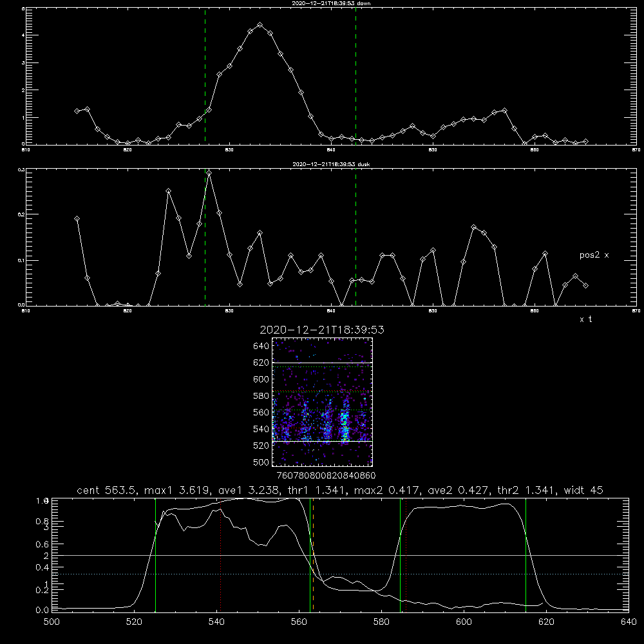Click the '640' y-axis label on spectrogram
The height and width of the screenshot is (644, 644).
[x=261, y=346]
